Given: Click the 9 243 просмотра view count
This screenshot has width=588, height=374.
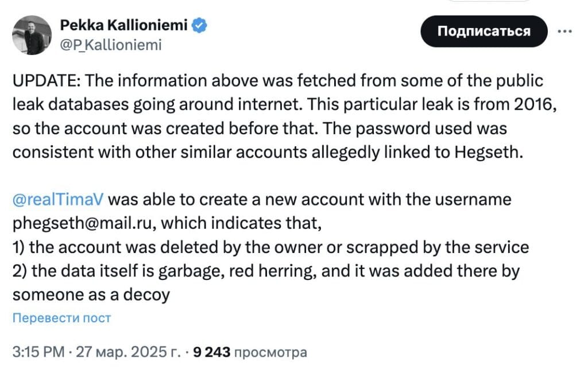Looking at the screenshot, I should (x=250, y=352).
